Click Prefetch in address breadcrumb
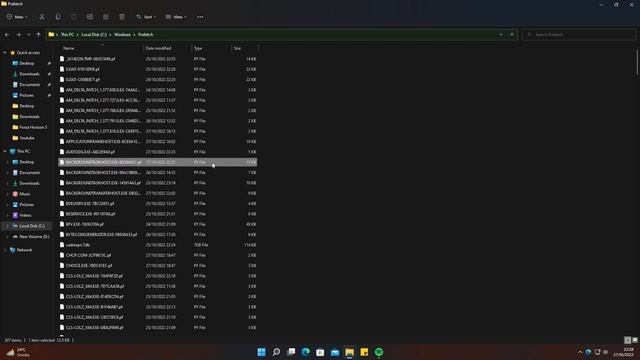 (x=145, y=35)
